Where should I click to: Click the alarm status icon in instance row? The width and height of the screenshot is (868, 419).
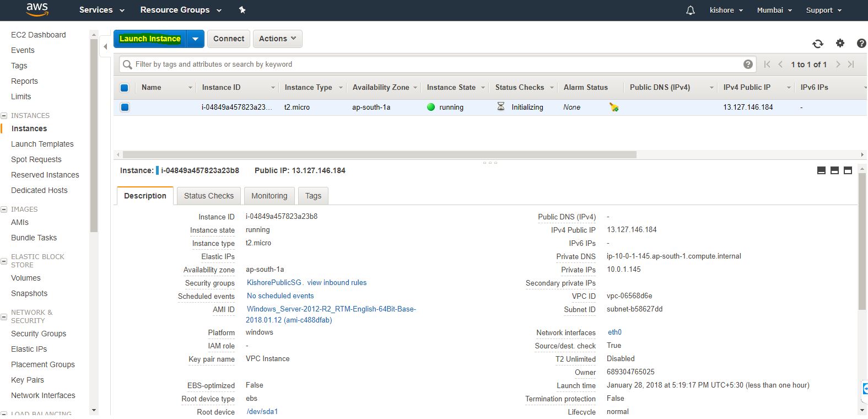click(614, 108)
